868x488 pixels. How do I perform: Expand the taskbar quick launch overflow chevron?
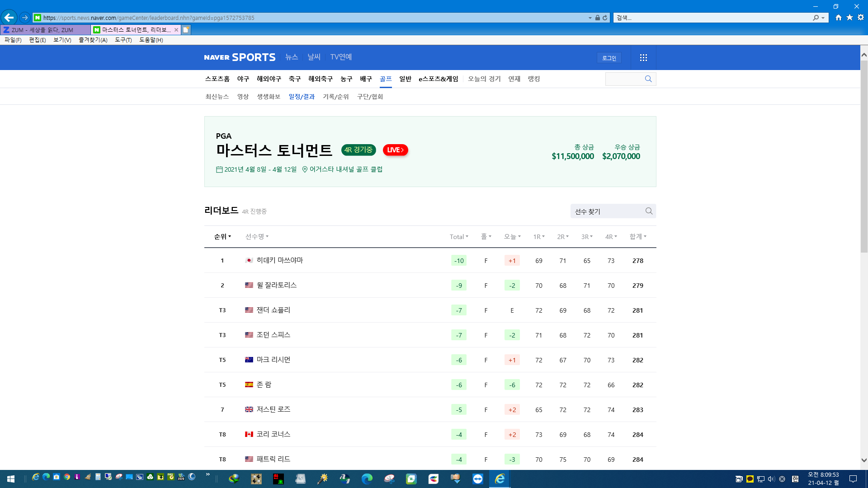point(208,474)
